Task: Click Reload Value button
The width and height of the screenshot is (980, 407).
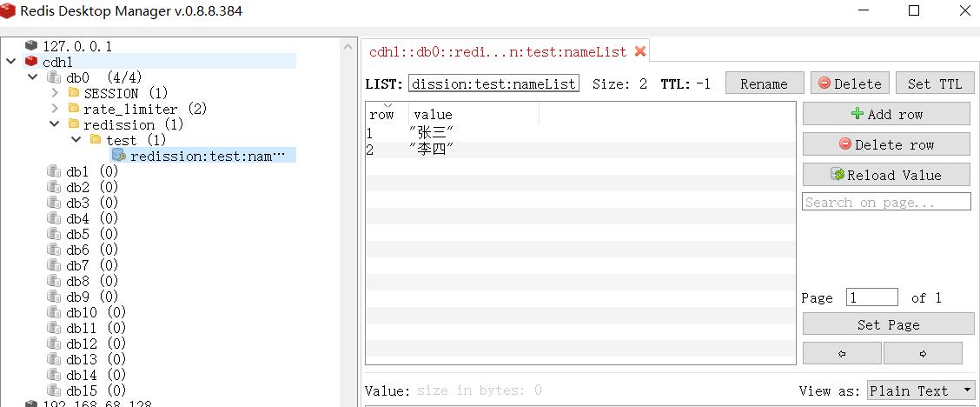Action: [x=886, y=175]
